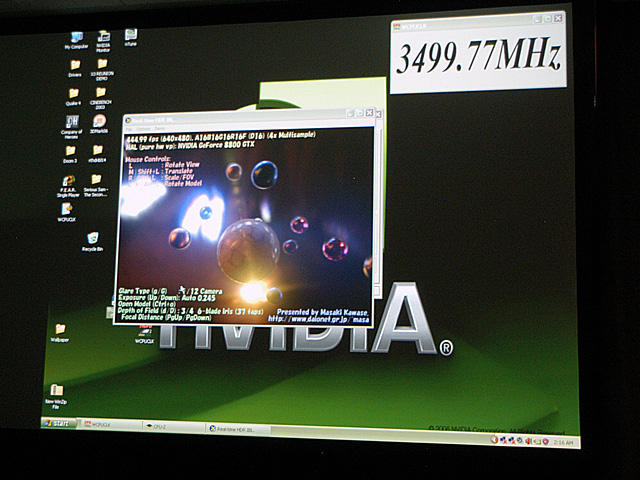Minimize the WCPUCLK frequency window
The width and height of the screenshot is (640, 480).
tap(538, 19)
